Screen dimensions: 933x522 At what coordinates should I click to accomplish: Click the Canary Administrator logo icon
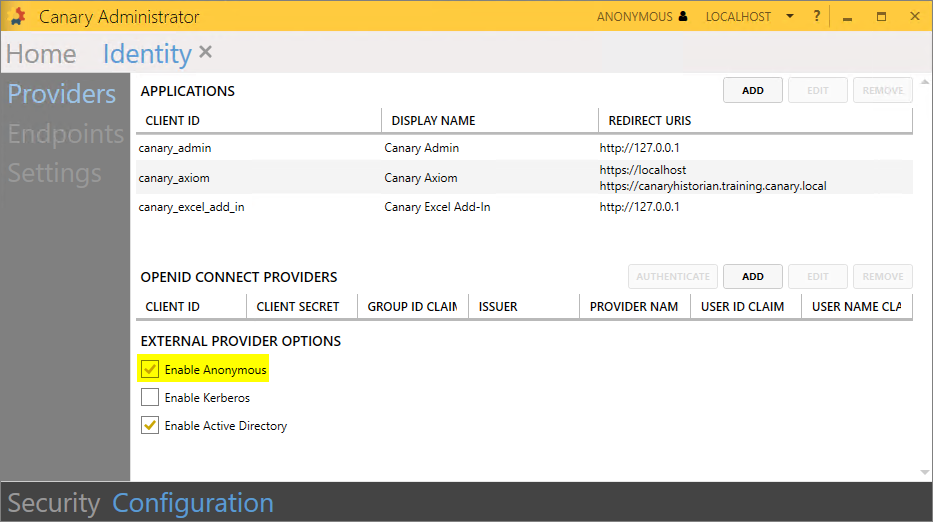pyautogui.click(x=17, y=17)
